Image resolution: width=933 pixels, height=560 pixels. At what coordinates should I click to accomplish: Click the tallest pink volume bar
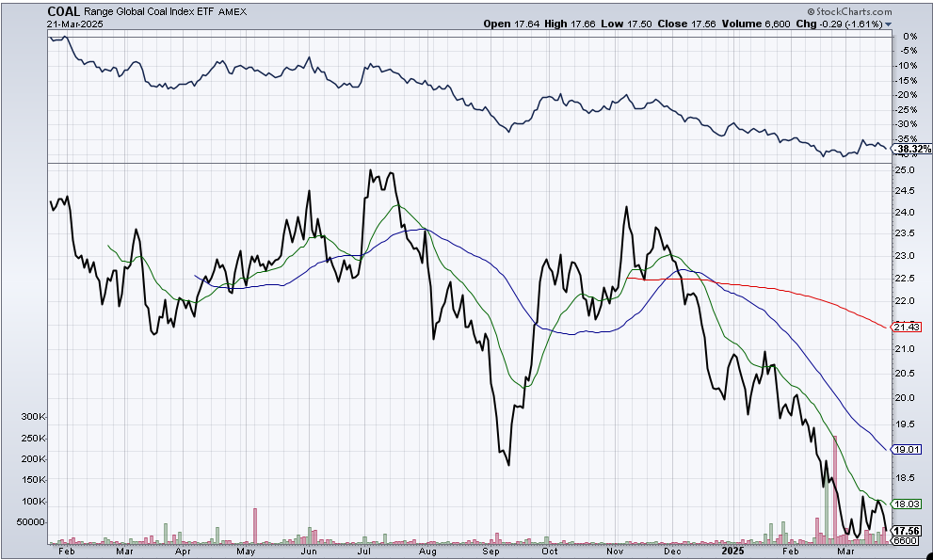click(835, 489)
